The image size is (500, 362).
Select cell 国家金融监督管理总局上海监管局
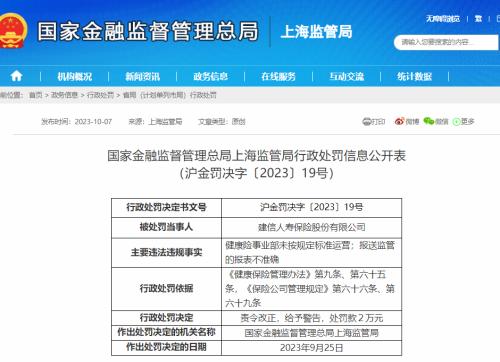(312, 333)
